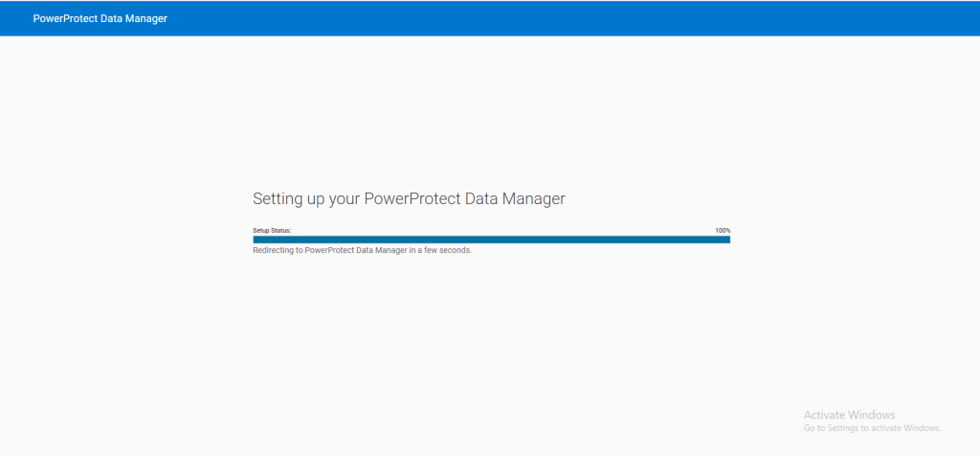Click the PowerProtect Data Manager header title
The width and height of the screenshot is (980, 456).
pyautogui.click(x=100, y=18)
